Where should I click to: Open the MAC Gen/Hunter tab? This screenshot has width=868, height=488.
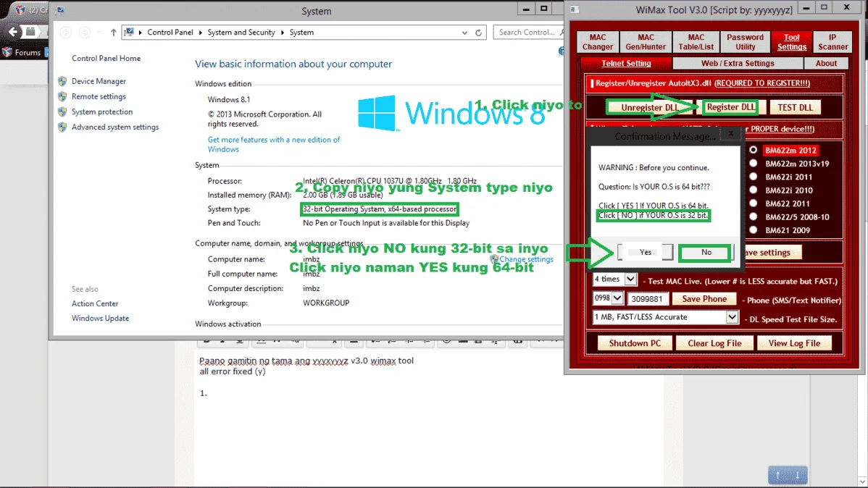point(646,42)
